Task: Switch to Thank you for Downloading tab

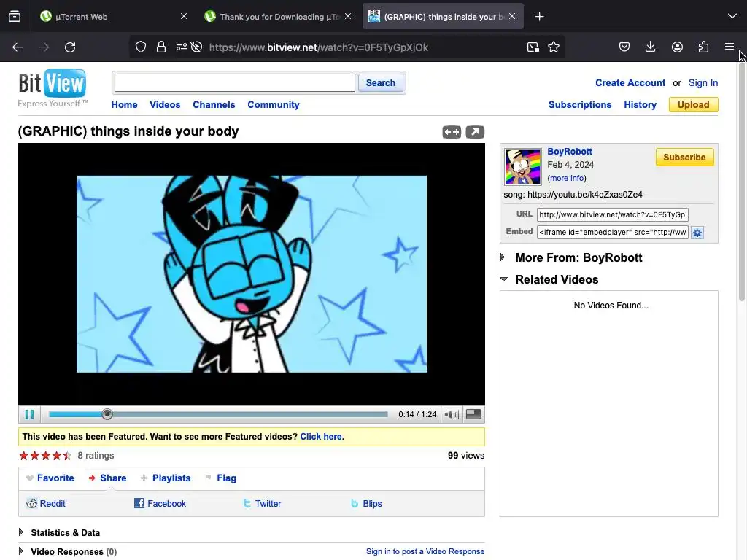Action: pyautogui.click(x=279, y=17)
